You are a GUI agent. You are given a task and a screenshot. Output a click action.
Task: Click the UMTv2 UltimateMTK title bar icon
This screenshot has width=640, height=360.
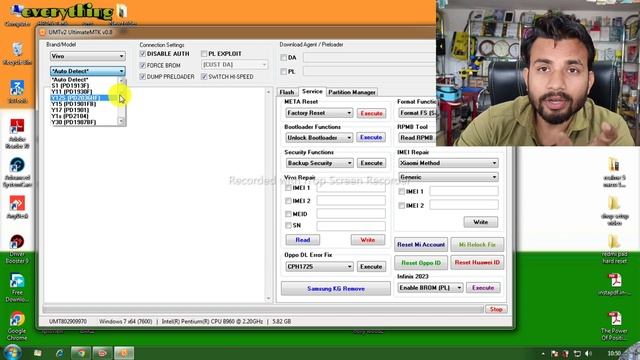click(43, 32)
